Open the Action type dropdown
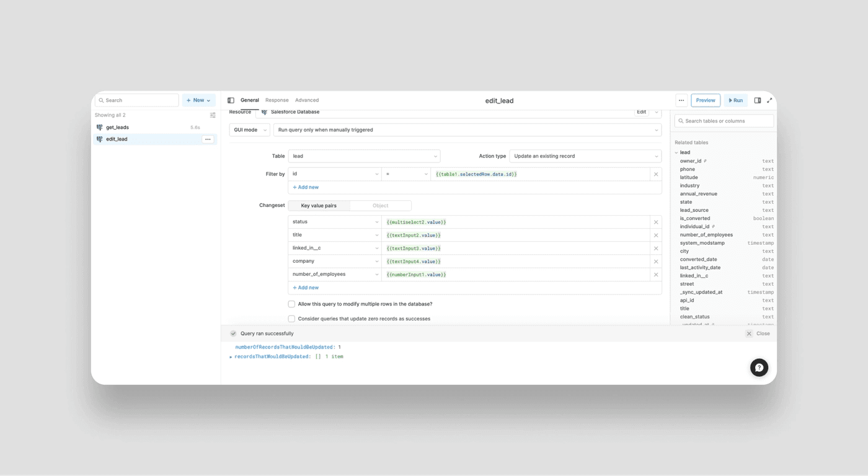 click(585, 156)
